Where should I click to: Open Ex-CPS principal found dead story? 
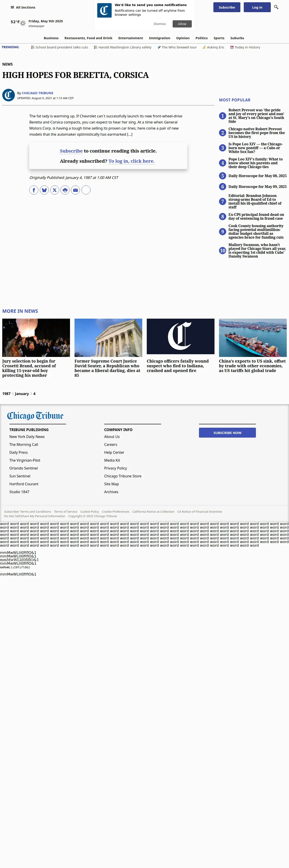pos(256,216)
